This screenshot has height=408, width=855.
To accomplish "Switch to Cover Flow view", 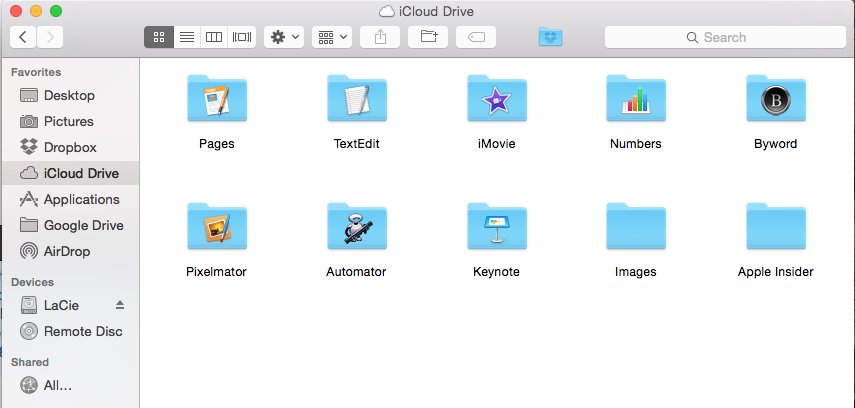I will click(242, 37).
